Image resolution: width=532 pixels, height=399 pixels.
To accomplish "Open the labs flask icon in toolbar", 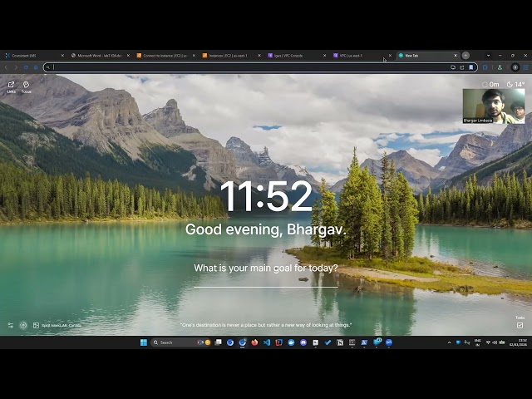I will [x=500, y=67].
